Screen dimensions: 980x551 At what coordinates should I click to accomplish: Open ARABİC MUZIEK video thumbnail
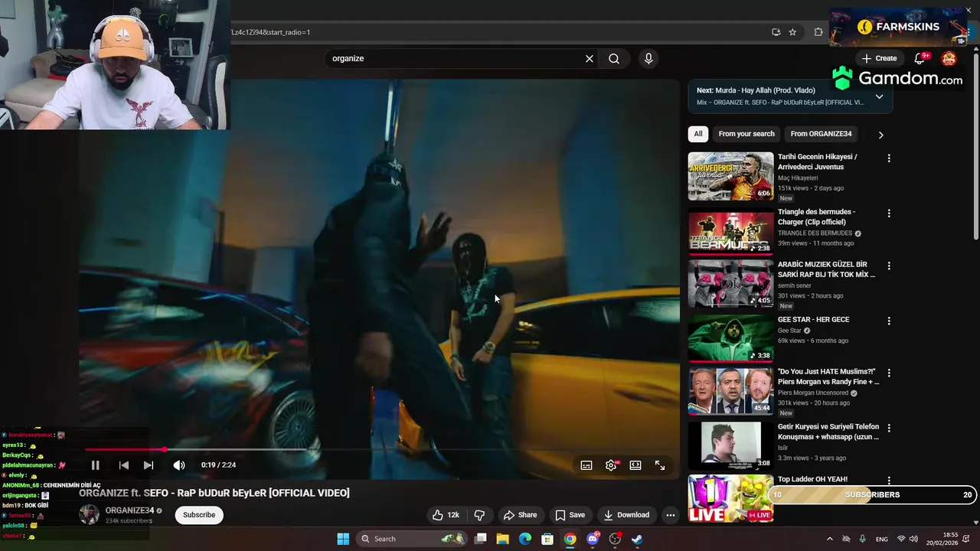pos(730,283)
